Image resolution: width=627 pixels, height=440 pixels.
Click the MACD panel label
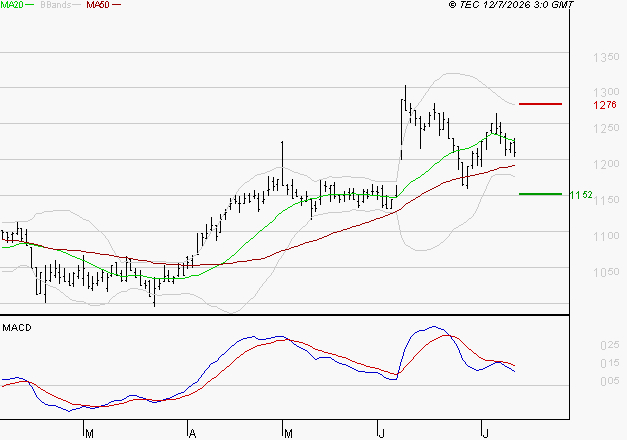click(x=17, y=328)
